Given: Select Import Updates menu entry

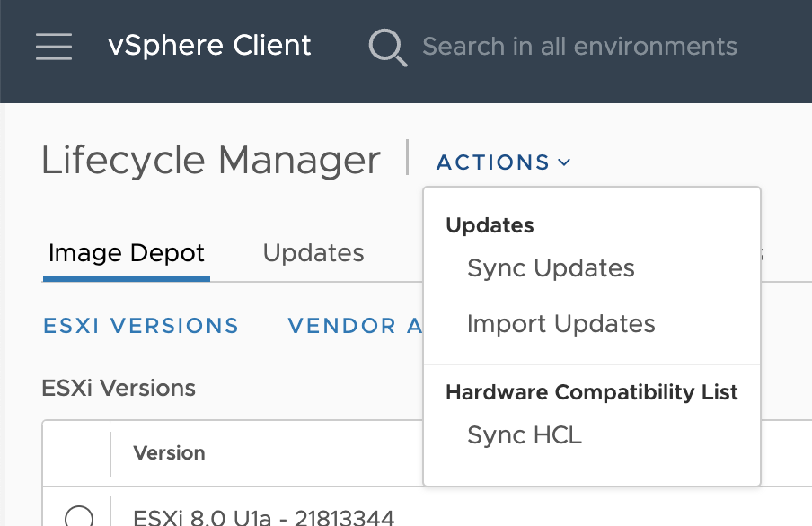Looking at the screenshot, I should coord(560,324).
